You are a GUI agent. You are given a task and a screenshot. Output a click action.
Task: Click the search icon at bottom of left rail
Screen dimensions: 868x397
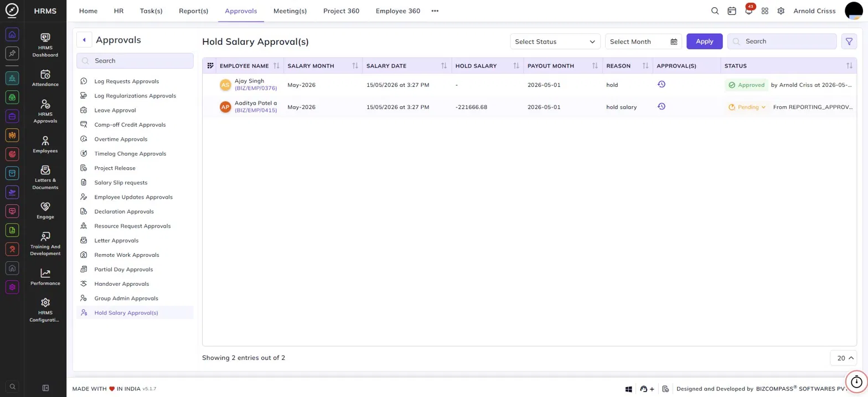coord(12,387)
